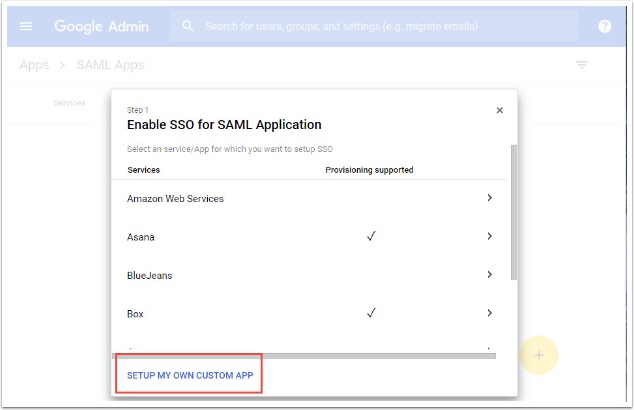
Task: Open the hamburger main menu
Action: click(26, 26)
